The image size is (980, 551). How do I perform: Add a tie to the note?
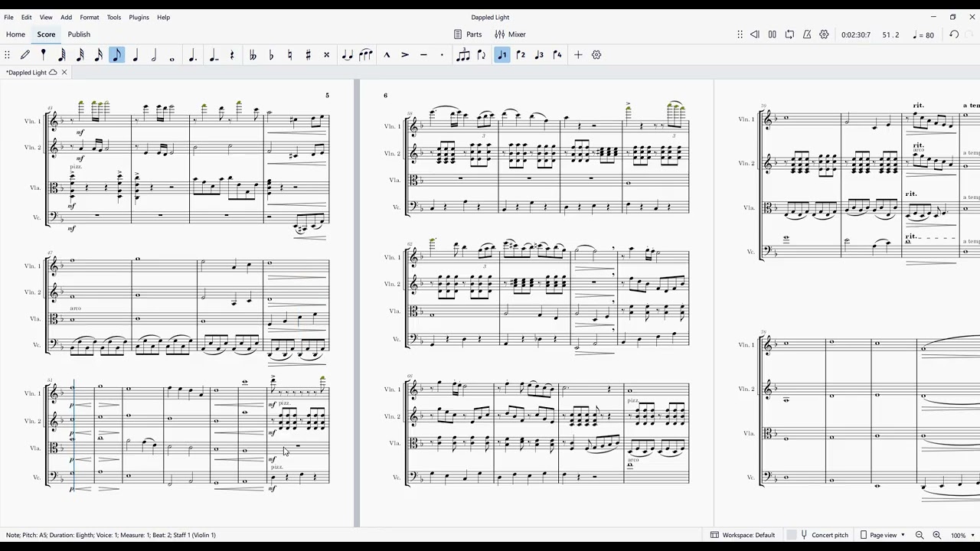pos(348,55)
